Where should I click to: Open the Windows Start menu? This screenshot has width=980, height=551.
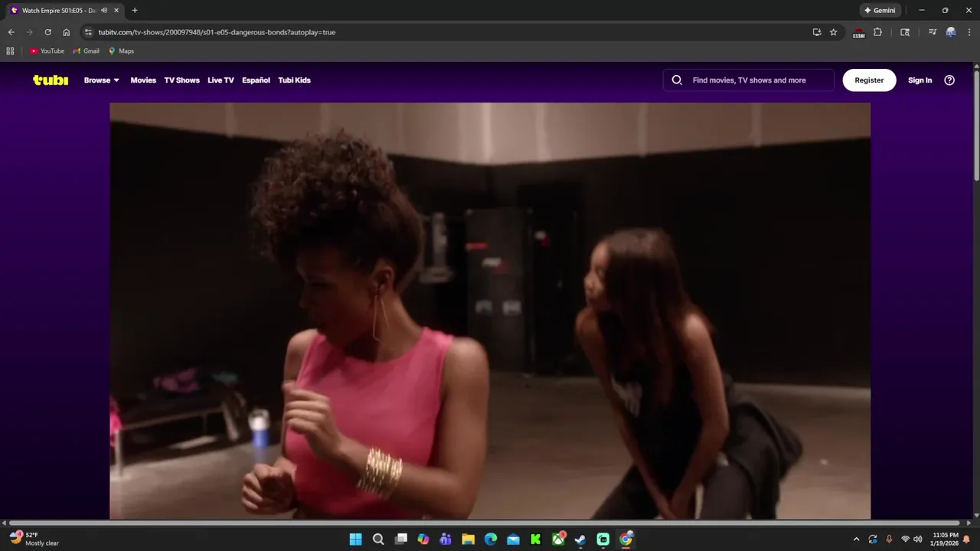355,540
